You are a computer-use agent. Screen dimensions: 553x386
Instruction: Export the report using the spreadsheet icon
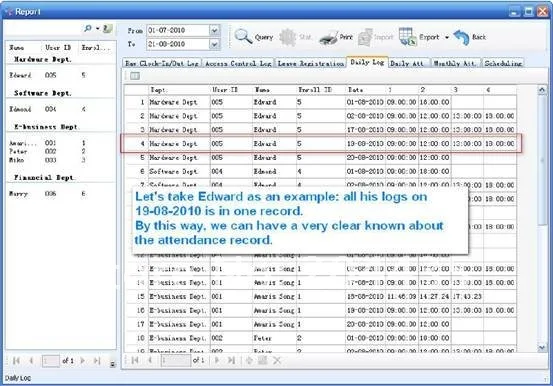point(408,37)
